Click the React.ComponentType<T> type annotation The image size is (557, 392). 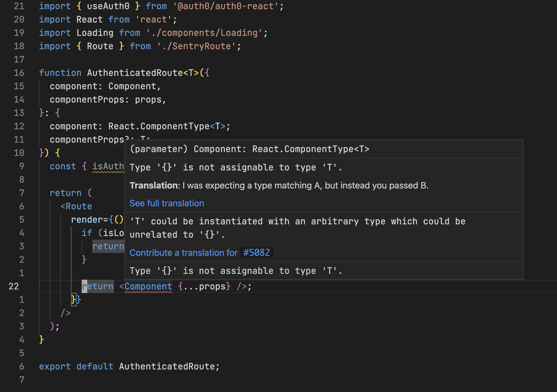click(x=167, y=126)
